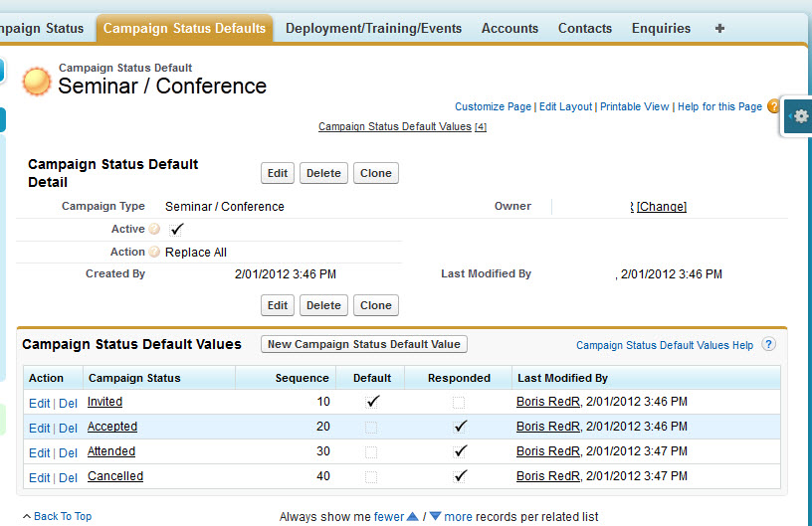This screenshot has width=812, height=526.
Task: Toggle Default checkbox for Cancelled row
Action: [x=371, y=477]
